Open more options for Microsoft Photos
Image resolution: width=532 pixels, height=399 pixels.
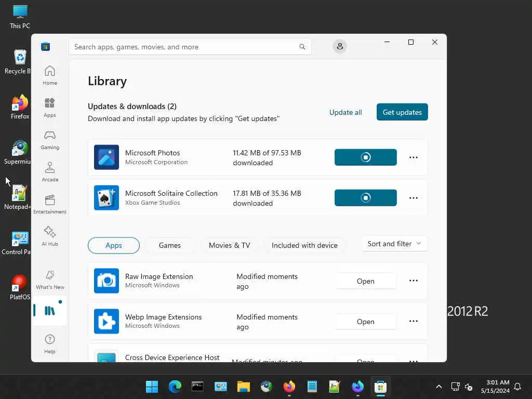(x=413, y=157)
